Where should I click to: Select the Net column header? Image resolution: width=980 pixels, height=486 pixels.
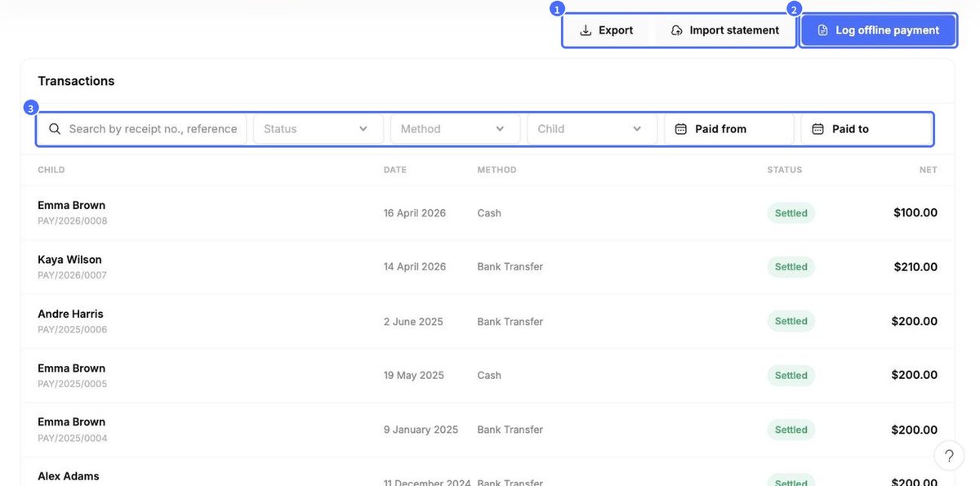[928, 170]
